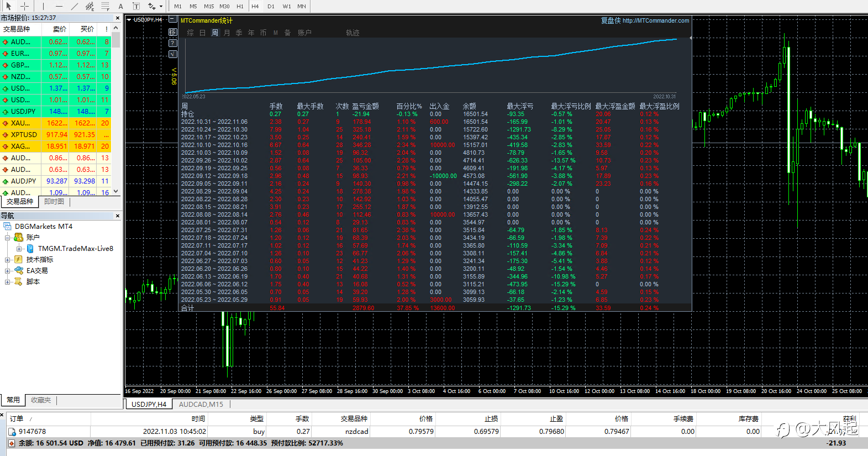Select XPTUSD row in Market Watch
Viewport: 868px width, 456px height.
[x=56, y=135]
